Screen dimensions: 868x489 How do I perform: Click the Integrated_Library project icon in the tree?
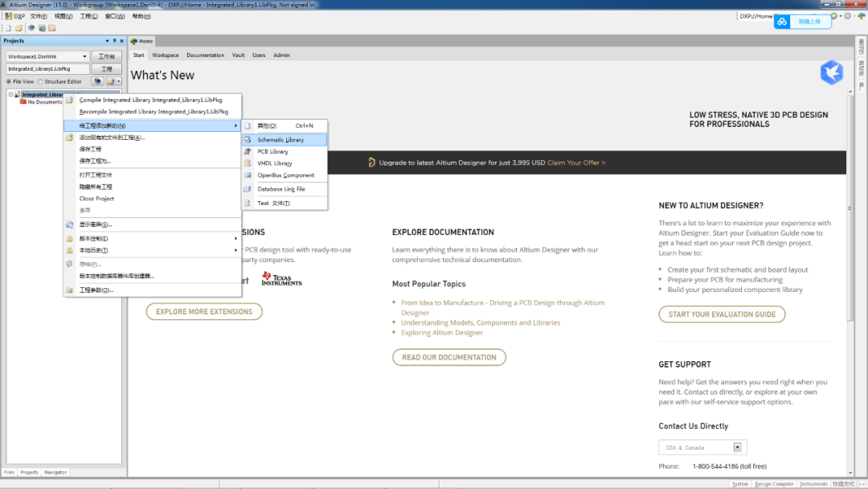pyautogui.click(x=18, y=95)
